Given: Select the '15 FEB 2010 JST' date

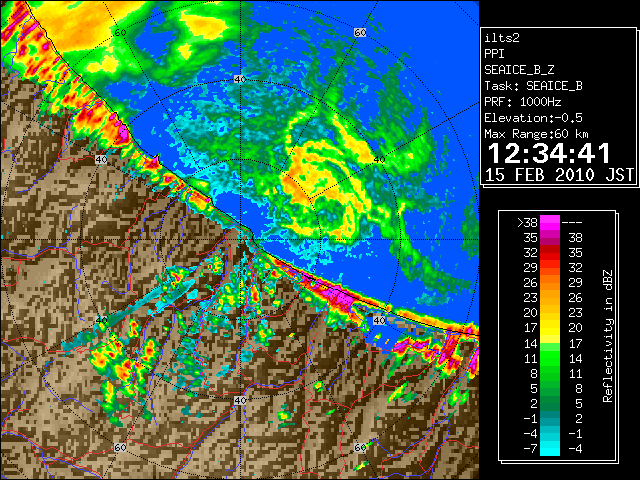Looking at the screenshot, I should pos(559,175).
